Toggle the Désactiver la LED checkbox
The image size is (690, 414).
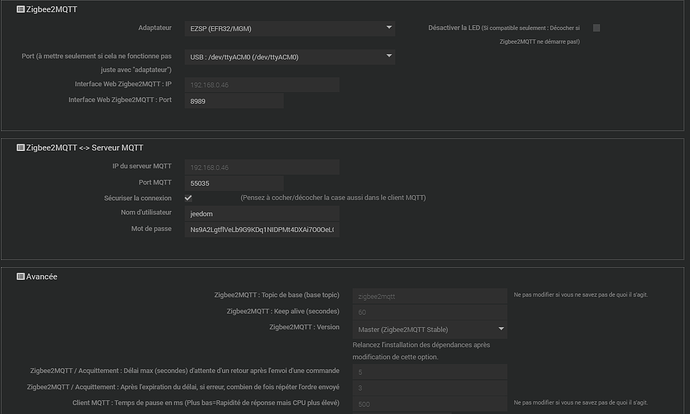click(x=596, y=28)
